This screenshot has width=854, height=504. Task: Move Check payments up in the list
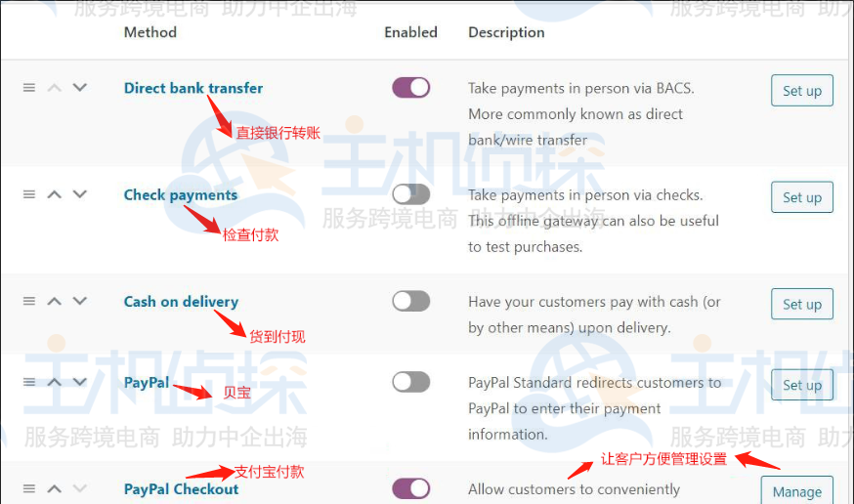click(55, 194)
